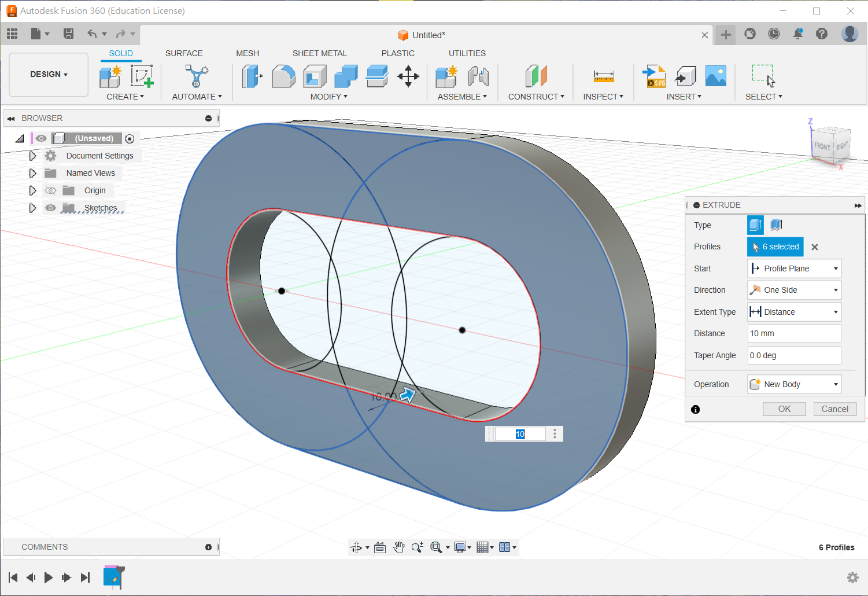
Task: Click the Create Sketch icon
Action: pos(141,76)
